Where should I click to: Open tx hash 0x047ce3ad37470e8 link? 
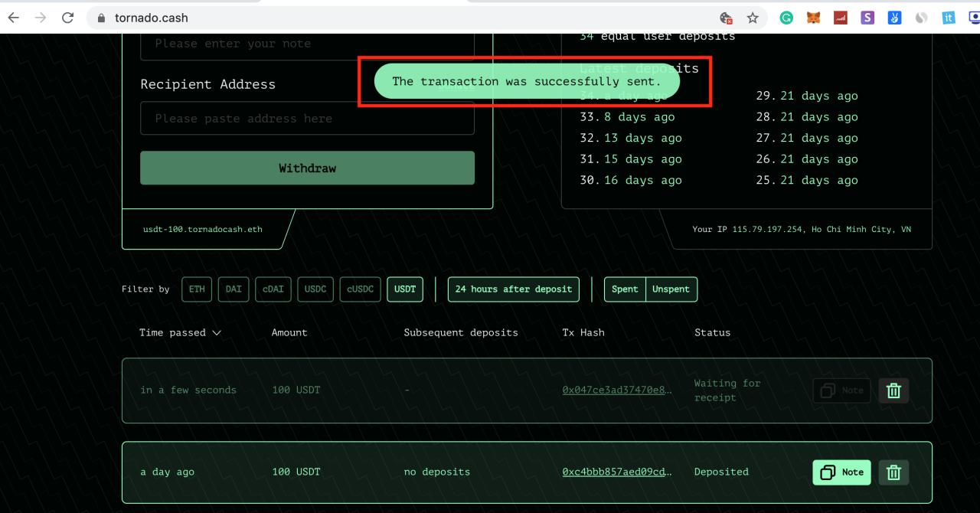tap(616, 390)
